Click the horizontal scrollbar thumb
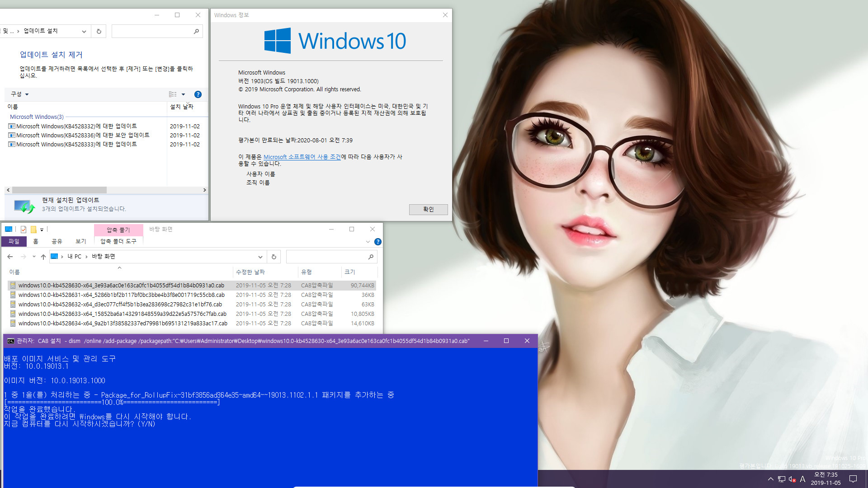This screenshot has height=488, width=868. (59, 190)
